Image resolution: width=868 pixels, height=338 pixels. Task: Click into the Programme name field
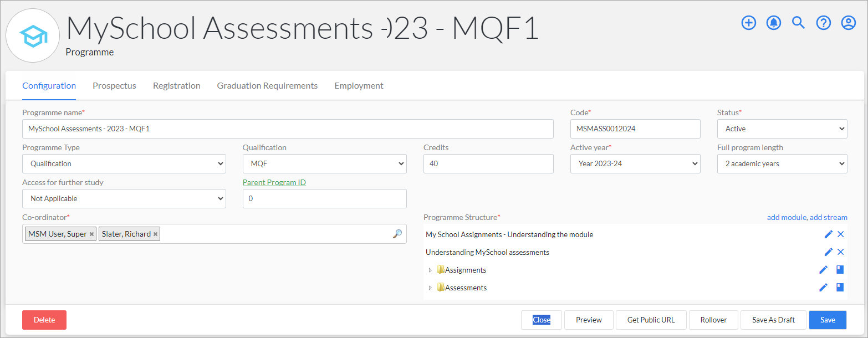(x=288, y=129)
